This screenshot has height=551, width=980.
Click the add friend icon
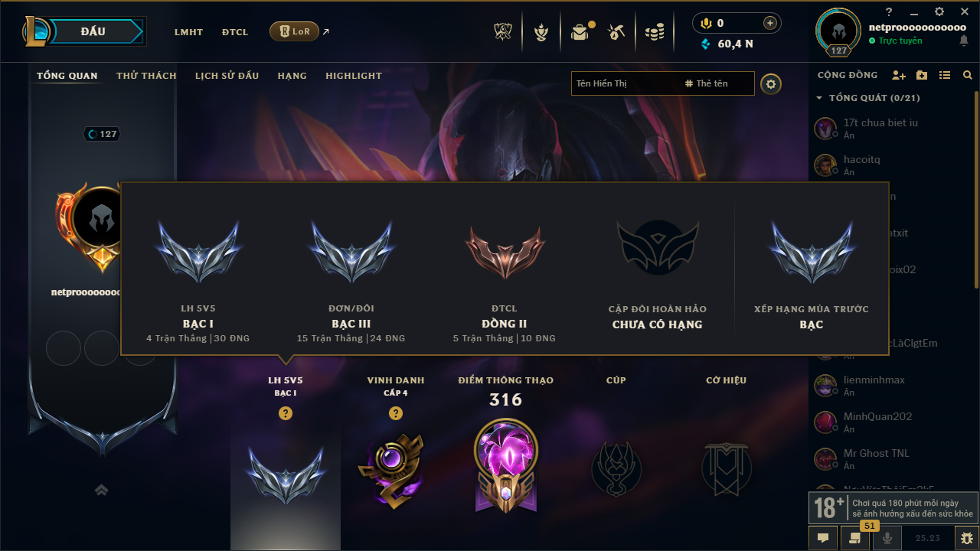coord(899,75)
